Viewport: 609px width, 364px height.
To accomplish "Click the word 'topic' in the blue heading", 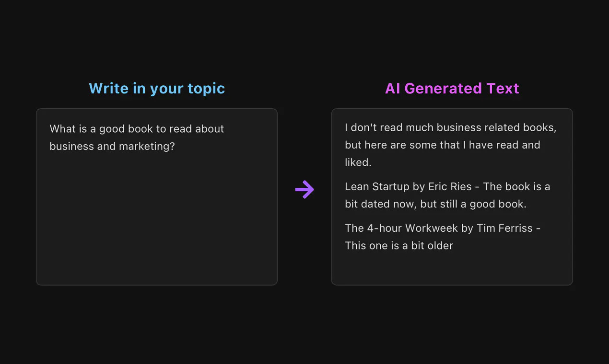I will (206, 89).
